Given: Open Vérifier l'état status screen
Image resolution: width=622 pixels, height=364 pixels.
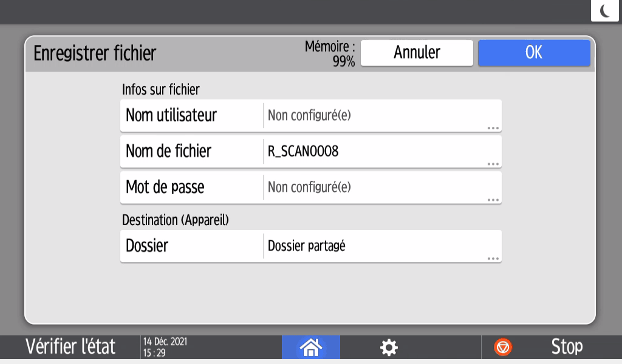Looking at the screenshot, I should pyautogui.click(x=70, y=347).
